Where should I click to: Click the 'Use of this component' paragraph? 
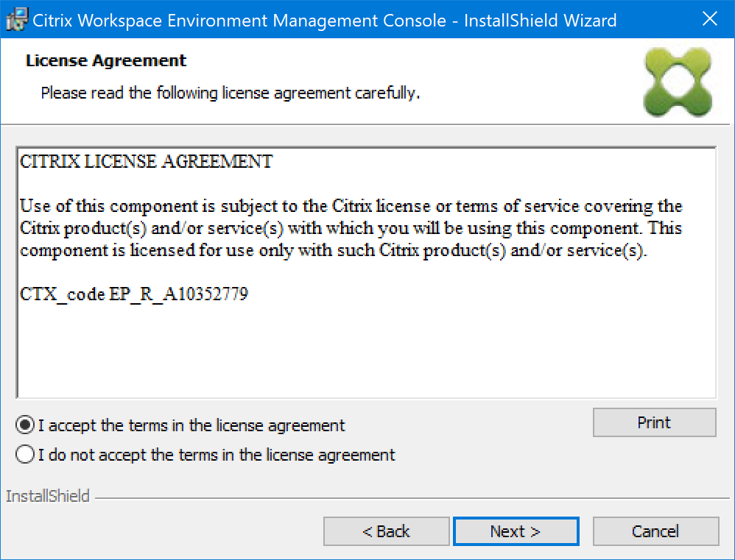pos(351,228)
